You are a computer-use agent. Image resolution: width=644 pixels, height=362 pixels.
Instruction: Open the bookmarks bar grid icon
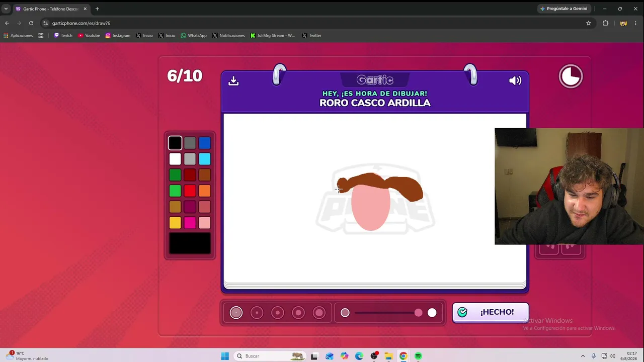[x=41, y=36]
